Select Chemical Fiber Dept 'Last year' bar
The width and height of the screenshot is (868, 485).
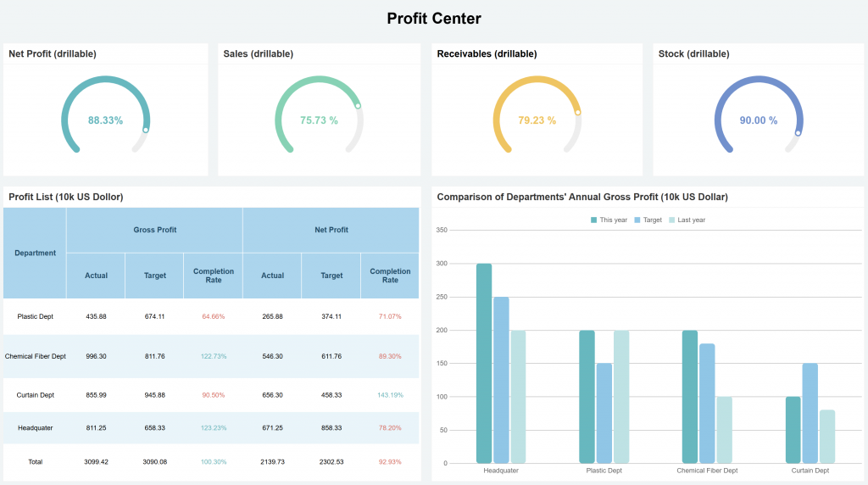point(724,429)
